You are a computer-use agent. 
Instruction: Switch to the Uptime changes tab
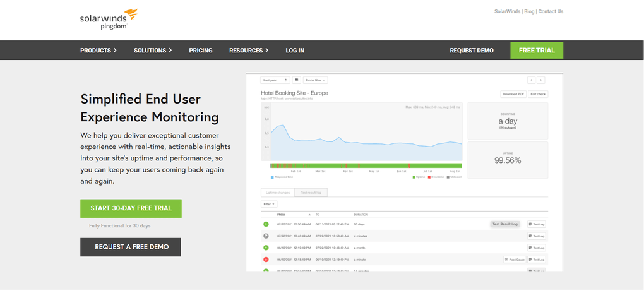point(278,193)
